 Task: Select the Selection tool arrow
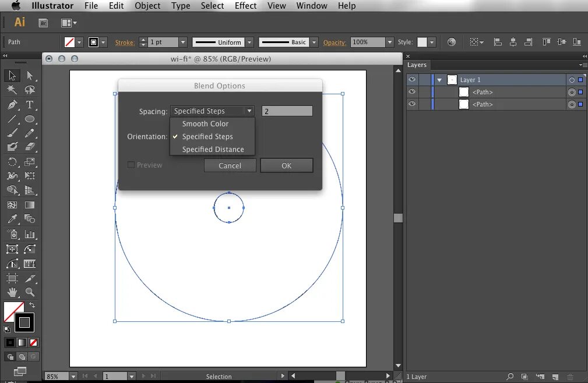click(12, 75)
